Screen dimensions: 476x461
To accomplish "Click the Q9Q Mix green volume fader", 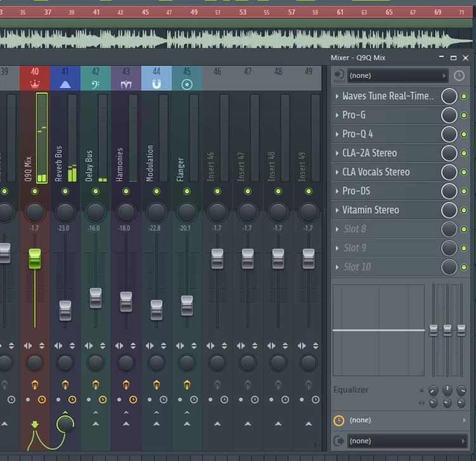I will coord(35,258).
